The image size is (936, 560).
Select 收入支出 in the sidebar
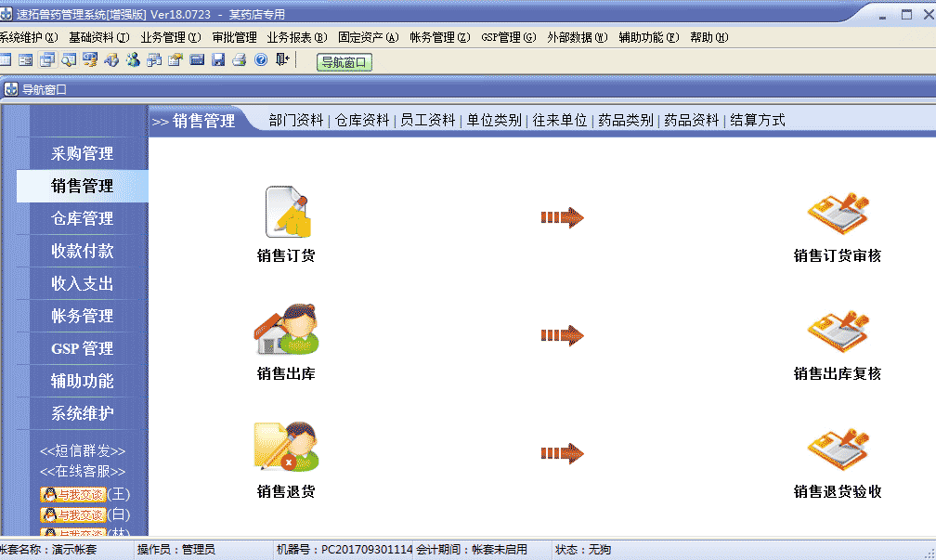pyautogui.click(x=83, y=283)
